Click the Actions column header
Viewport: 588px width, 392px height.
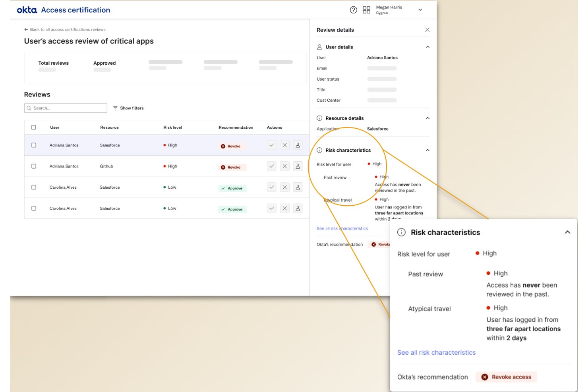click(x=275, y=127)
